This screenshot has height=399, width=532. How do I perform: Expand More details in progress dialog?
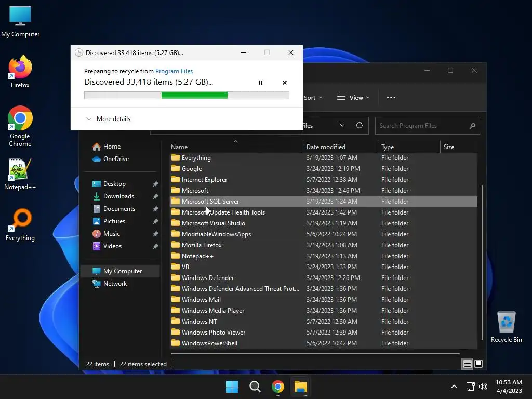(x=108, y=119)
